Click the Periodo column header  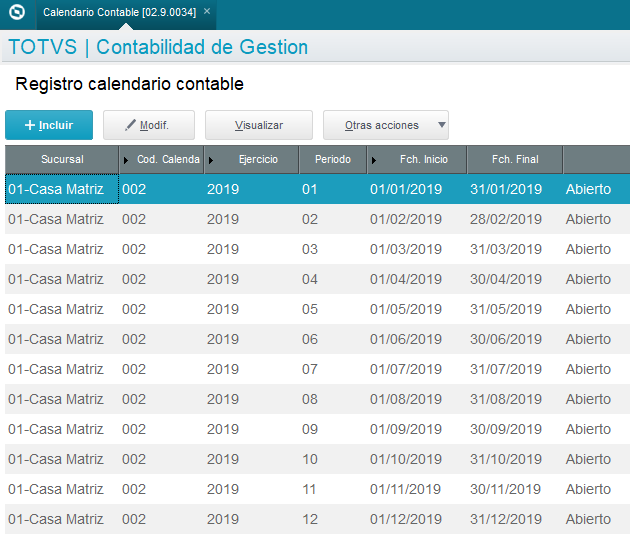[x=333, y=160]
